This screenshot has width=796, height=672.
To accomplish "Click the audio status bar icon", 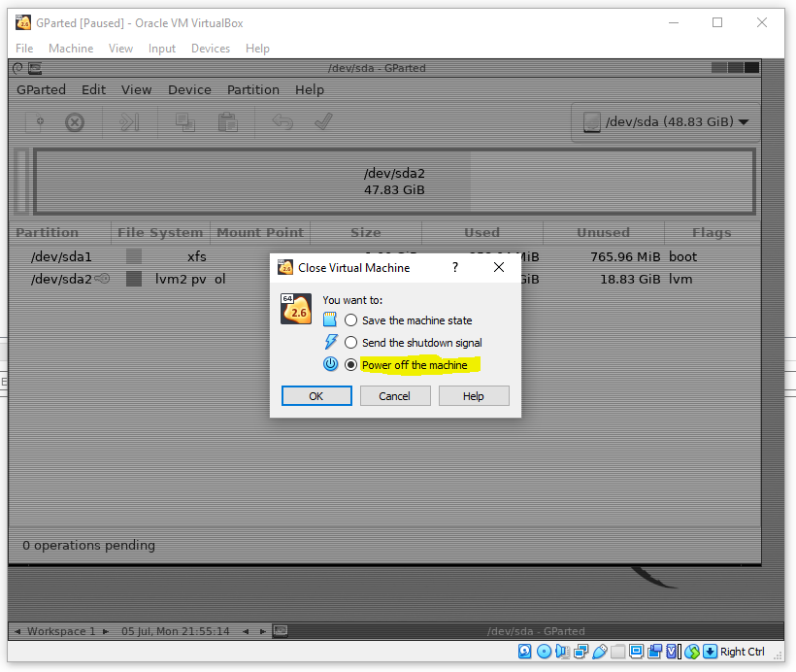I will 562,652.
